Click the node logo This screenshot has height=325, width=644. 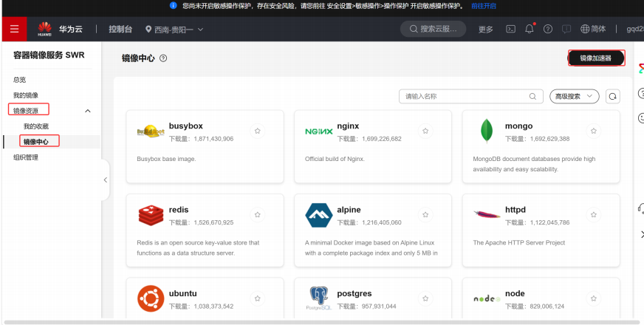487,298
